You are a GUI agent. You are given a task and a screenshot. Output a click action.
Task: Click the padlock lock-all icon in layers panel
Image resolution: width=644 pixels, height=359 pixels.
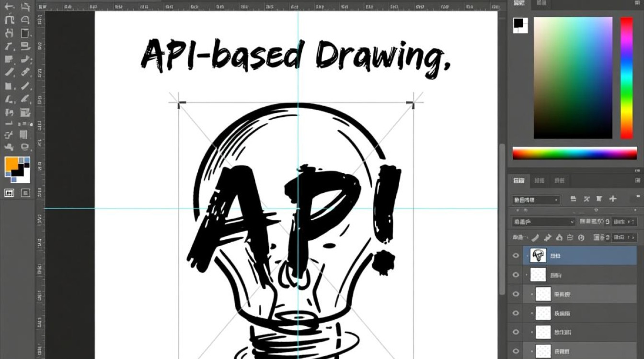(570, 237)
